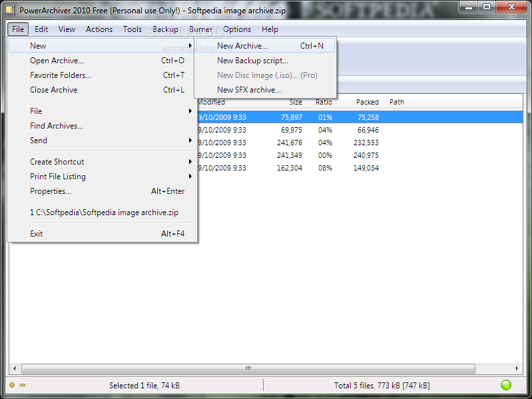
Task: Select New SFX archive... in submenu
Action: point(265,89)
